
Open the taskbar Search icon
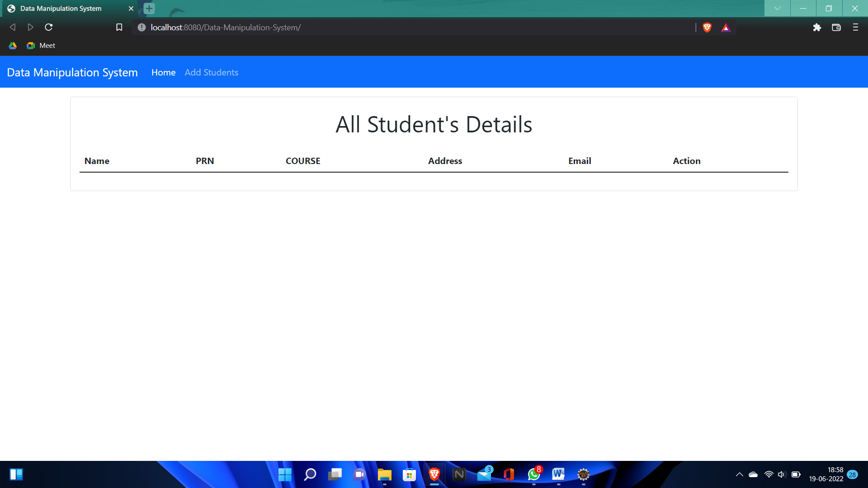coord(310,474)
